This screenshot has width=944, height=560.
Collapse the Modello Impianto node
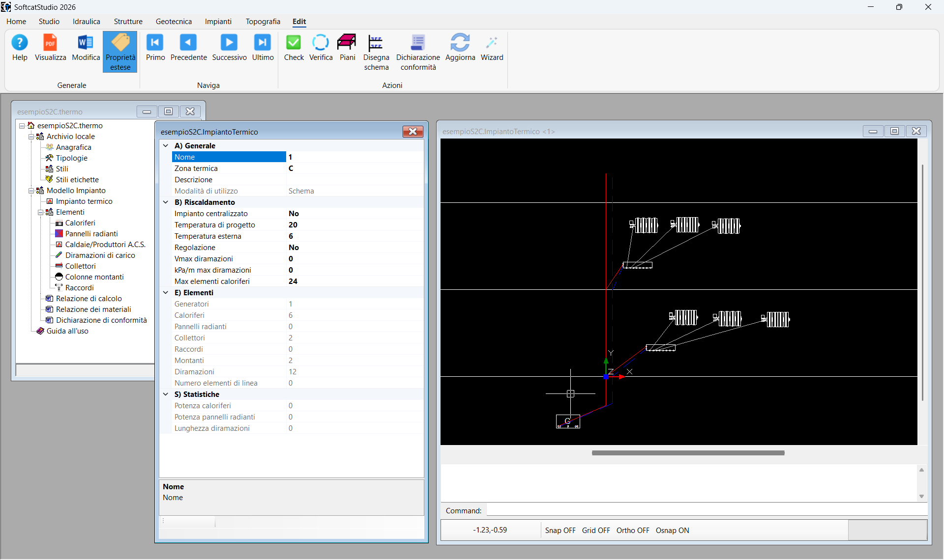tap(31, 191)
